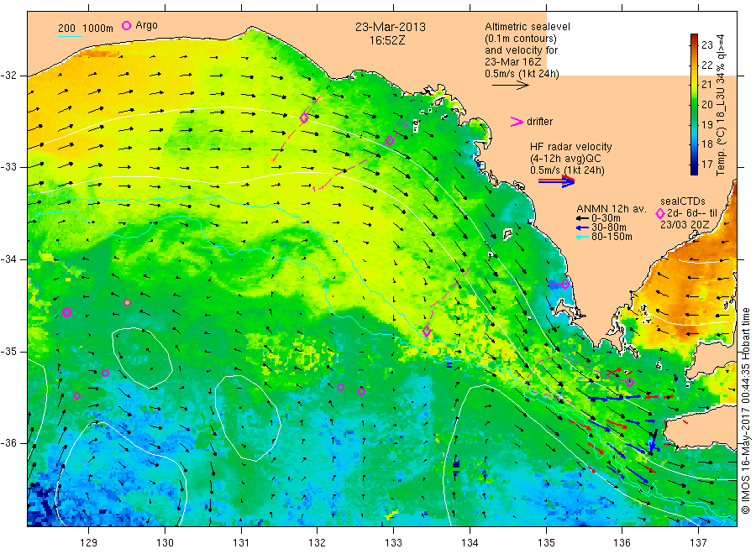Image resolution: width=756 pixels, height=554 pixels.
Task: Click the '0-30m' depth label
Action: pos(606,218)
